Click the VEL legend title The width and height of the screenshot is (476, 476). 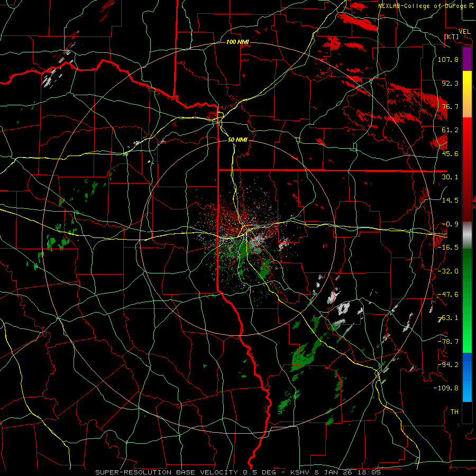[464, 31]
